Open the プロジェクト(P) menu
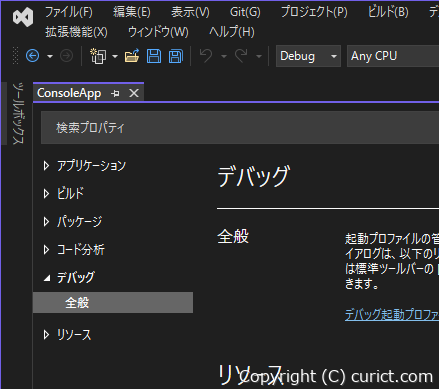The height and width of the screenshot is (389, 439). 314,13
